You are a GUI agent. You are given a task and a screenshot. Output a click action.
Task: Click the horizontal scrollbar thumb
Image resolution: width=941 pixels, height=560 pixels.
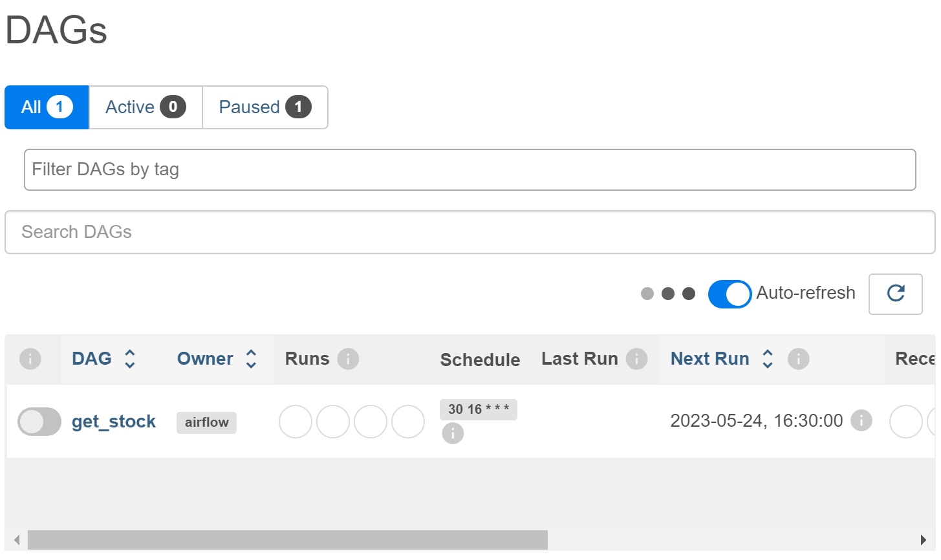coord(287,539)
